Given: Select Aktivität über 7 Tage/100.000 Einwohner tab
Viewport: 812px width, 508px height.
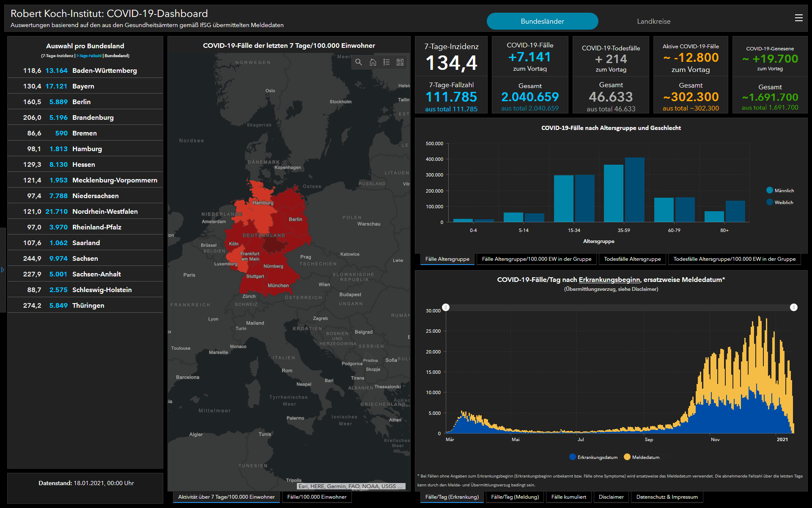Looking at the screenshot, I should click(x=226, y=497).
